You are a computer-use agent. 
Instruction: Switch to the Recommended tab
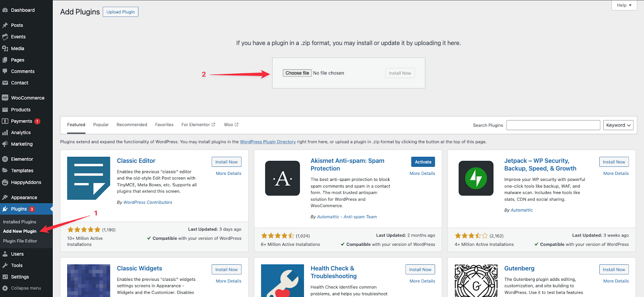(x=132, y=125)
